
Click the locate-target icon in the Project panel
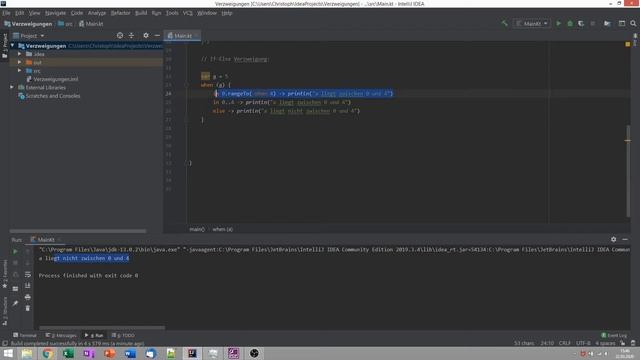click(120, 36)
